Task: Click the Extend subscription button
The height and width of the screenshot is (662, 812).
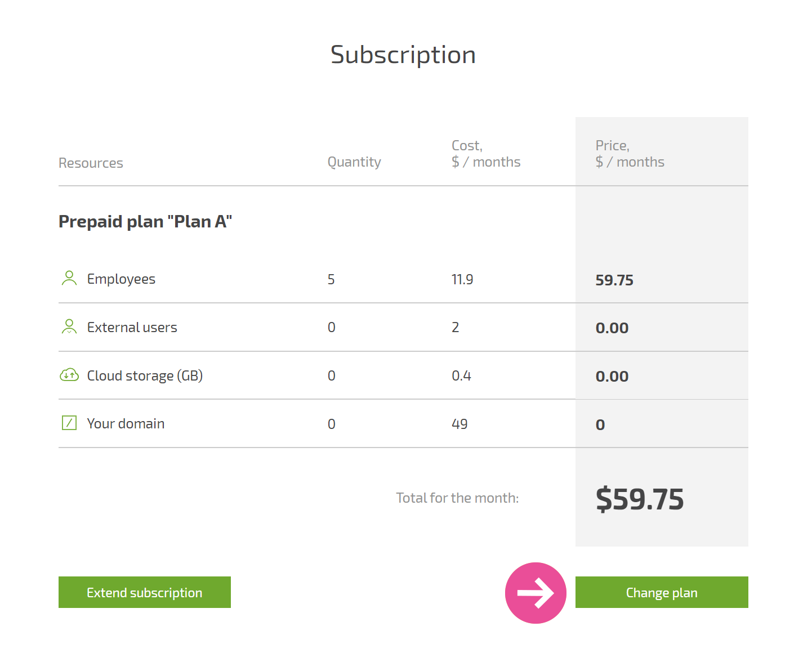Action: (145, 592)
